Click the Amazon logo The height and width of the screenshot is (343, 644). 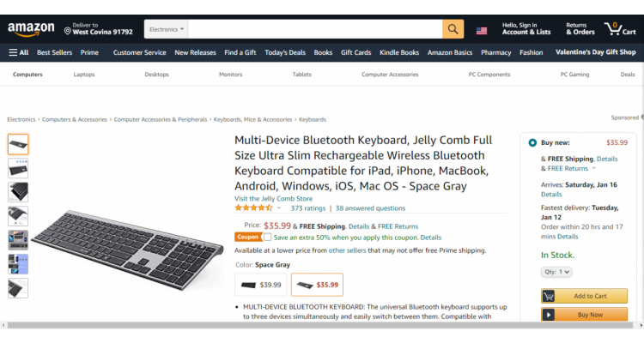click(31, 29)
